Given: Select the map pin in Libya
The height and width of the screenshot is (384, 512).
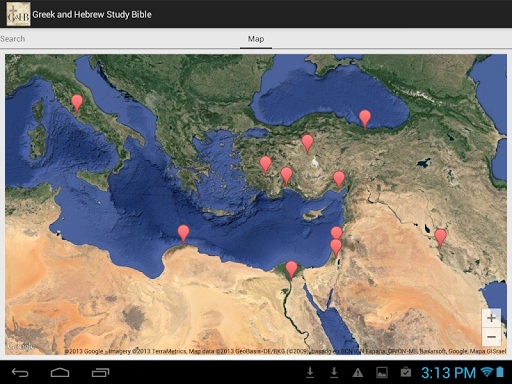Looking at the screenshot, I should pyautogui.click(x=183, y=234).
